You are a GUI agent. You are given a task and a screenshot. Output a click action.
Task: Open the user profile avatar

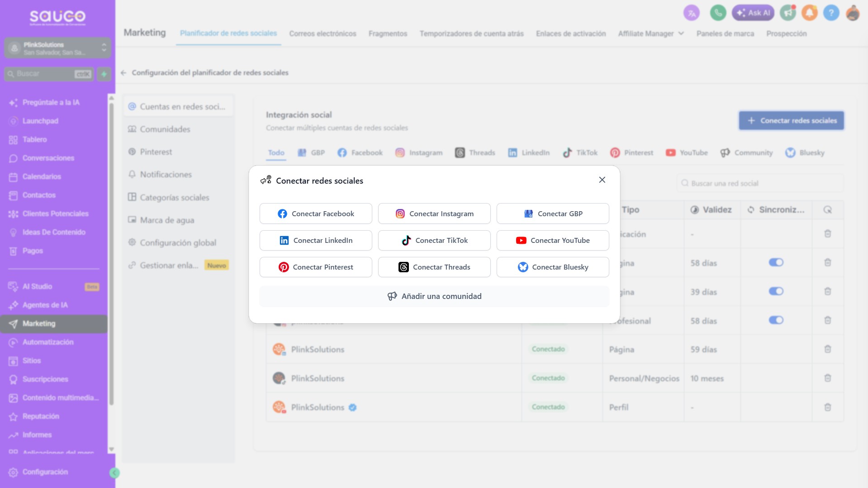click(x=853, y=13)
